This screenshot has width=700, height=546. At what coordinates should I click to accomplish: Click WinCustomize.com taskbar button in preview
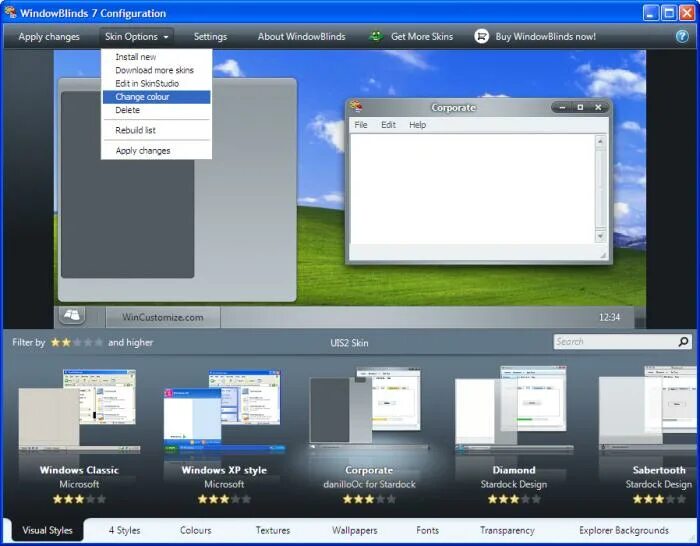(x=163, y=317)
